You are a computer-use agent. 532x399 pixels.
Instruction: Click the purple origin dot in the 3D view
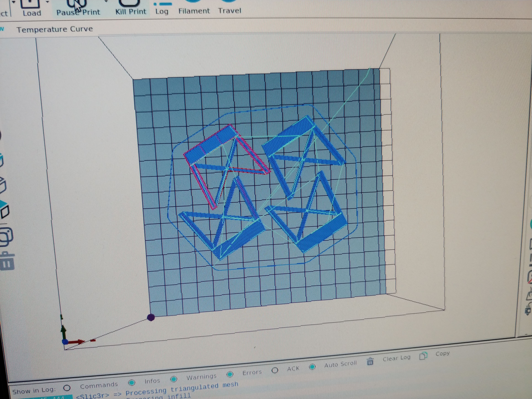point(151,317)
